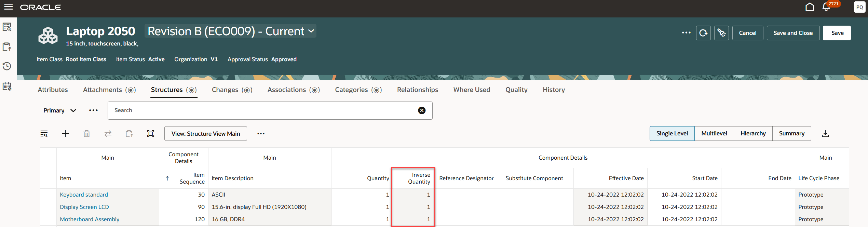Click the pointer highlight icon next to Cancel
Image resolution: width=868 pixels, height=227 pixels.
point(721,33)
